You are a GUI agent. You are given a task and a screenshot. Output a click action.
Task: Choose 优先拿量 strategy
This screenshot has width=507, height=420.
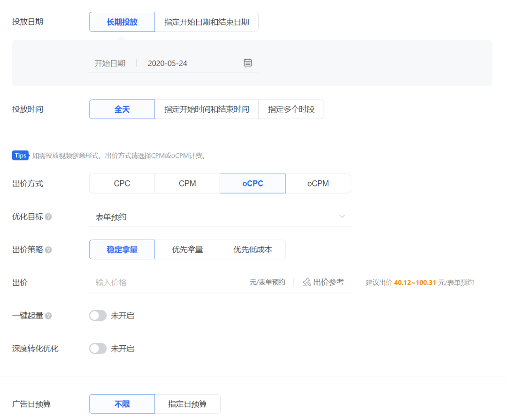point(187,249)
